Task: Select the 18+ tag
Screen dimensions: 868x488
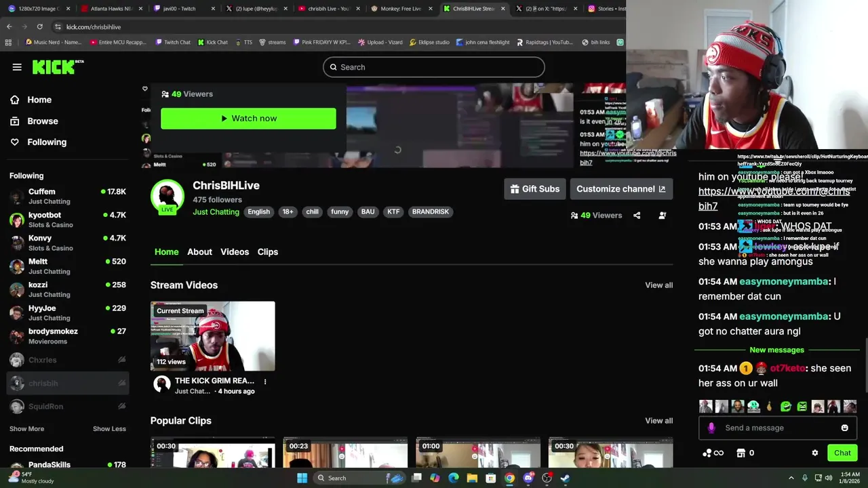Action: (x=288, y=212)
